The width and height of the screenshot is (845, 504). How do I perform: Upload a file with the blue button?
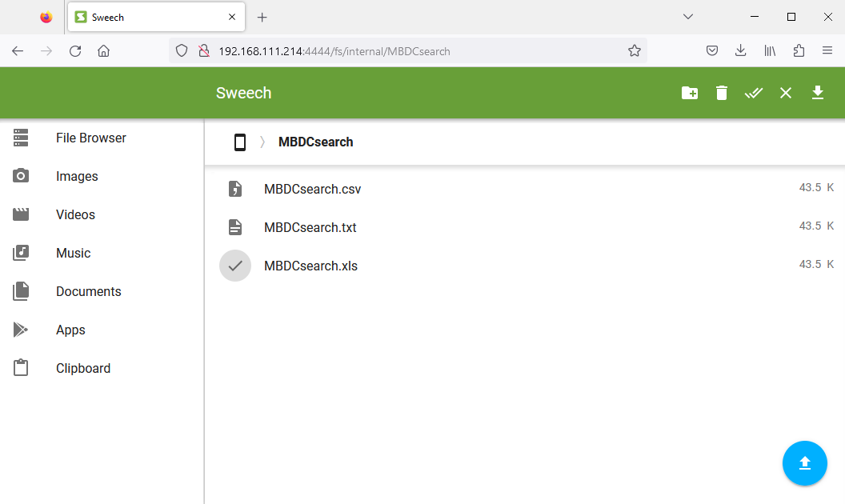coord(804,463)
